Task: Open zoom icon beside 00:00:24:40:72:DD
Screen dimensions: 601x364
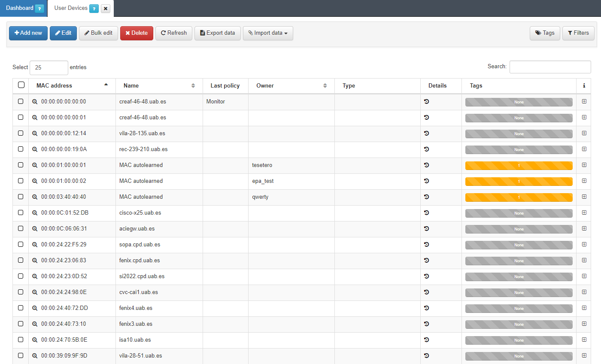Action: pos(35,308)
